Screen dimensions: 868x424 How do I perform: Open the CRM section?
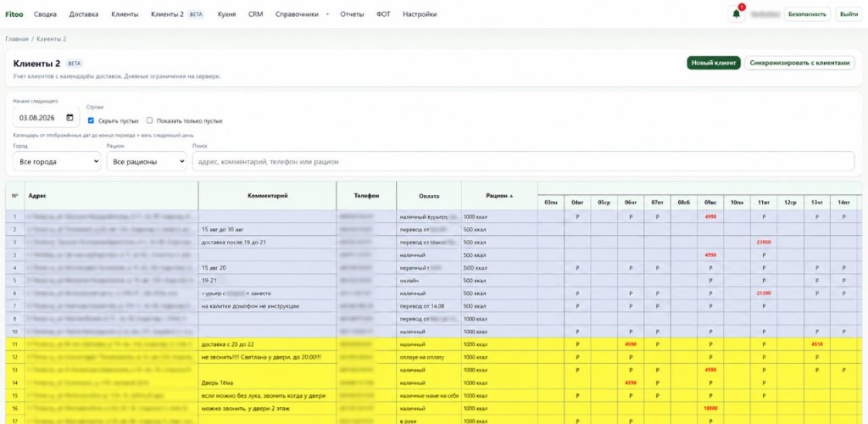[255, 14]
